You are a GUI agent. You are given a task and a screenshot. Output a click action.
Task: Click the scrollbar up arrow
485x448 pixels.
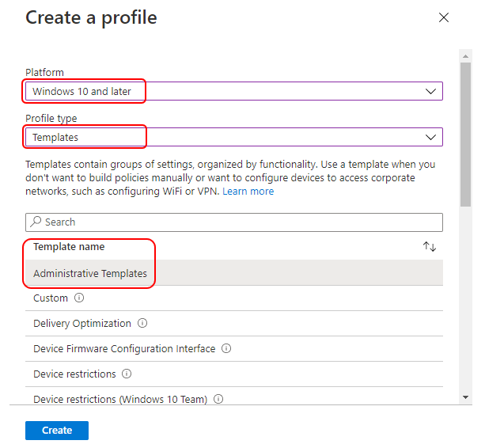[x=465, y=56]
